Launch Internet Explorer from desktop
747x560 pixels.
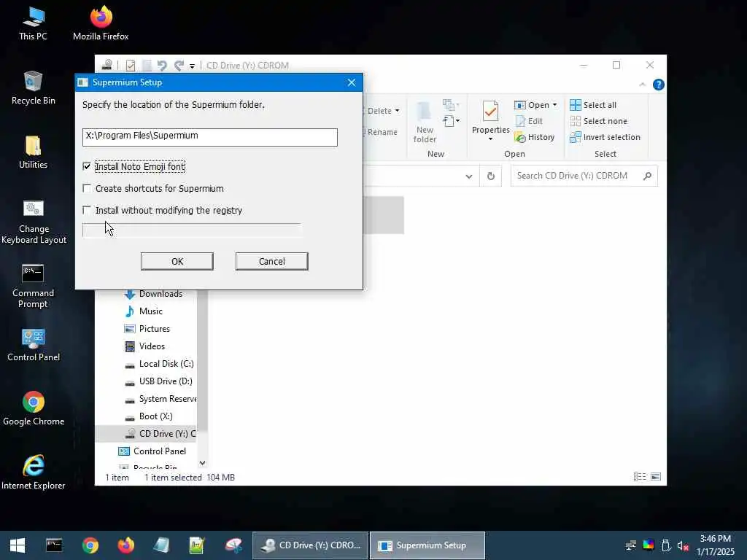pos(34,472)
